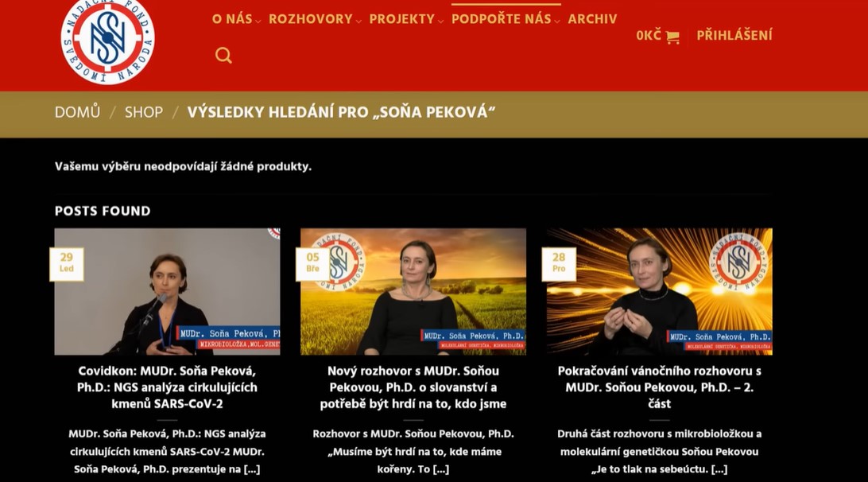Click the 0KČ cart total
The width and height of the screenshot is (868, 482).
649,36
